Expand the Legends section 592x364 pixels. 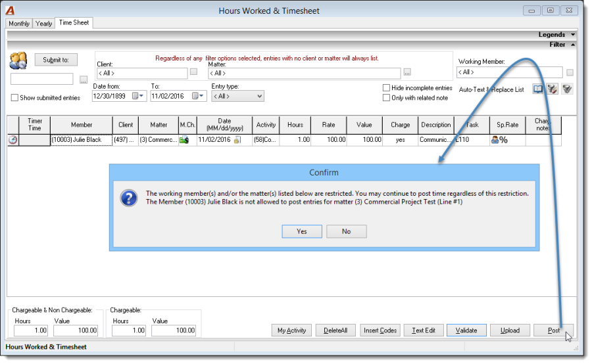(573, 35)
